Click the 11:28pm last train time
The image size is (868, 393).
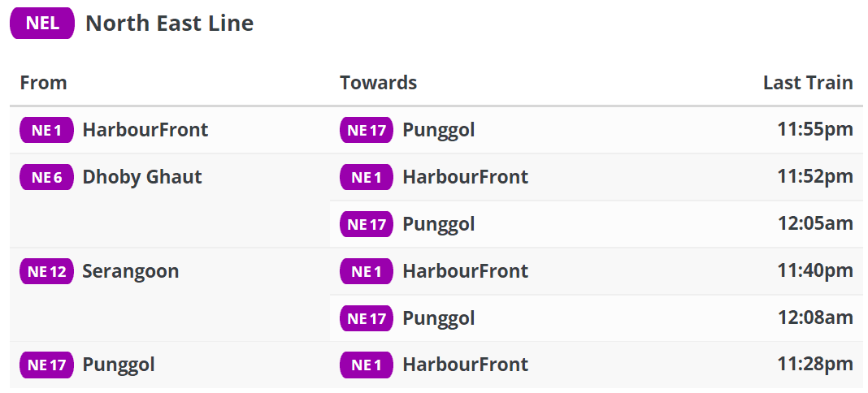click(814, 365)
